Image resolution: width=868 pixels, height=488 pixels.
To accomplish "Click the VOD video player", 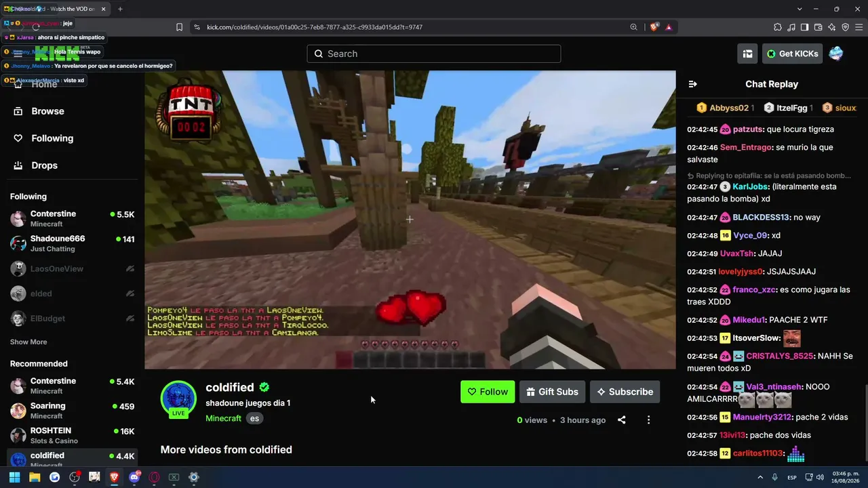I will [x=410, y=220].
